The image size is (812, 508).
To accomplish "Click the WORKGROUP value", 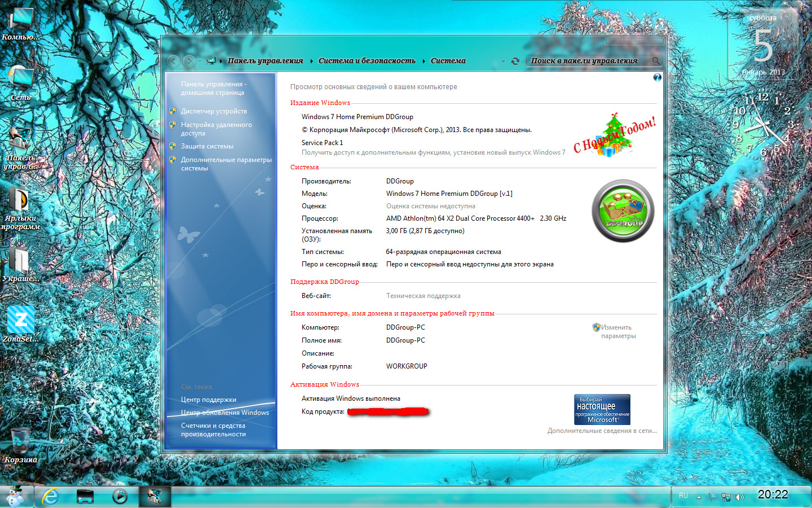I will click(x=407, y=366).
